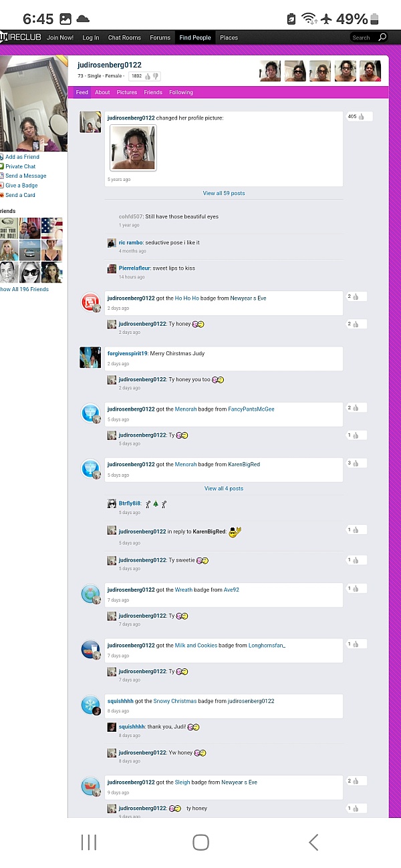Tap the Android home button
The height and width of the screenshot is (868, 401).
[x=200, y=842]
